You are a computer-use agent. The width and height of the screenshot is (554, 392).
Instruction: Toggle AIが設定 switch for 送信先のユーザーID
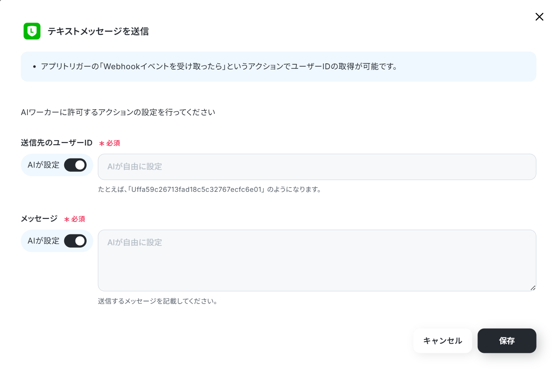(x=75, y=165)
